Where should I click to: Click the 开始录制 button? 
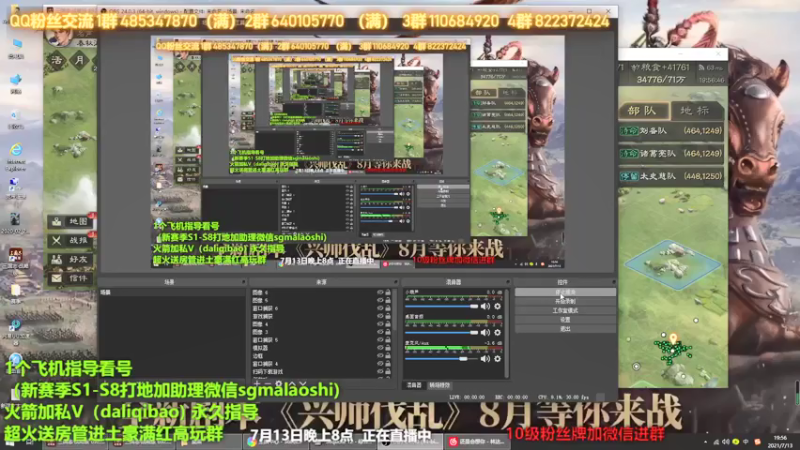565,302
